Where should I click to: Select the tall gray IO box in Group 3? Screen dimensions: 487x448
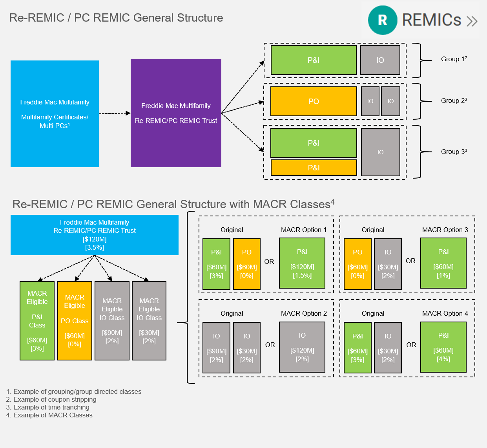pos(380,152)
